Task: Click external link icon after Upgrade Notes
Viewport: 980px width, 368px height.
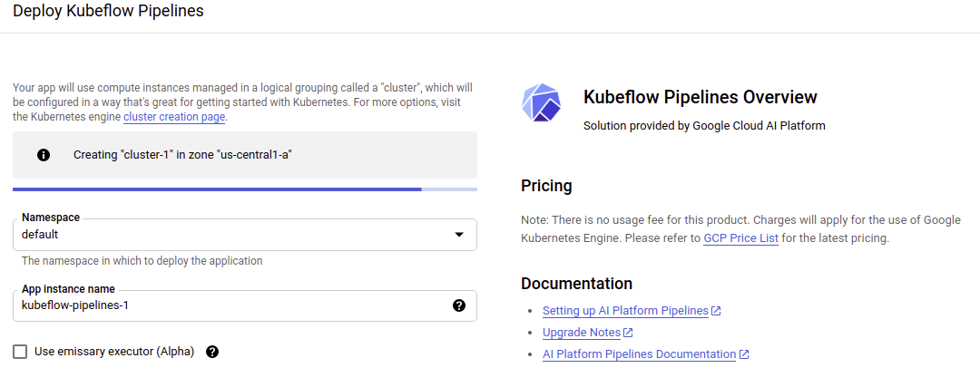Action: (628, 333)
